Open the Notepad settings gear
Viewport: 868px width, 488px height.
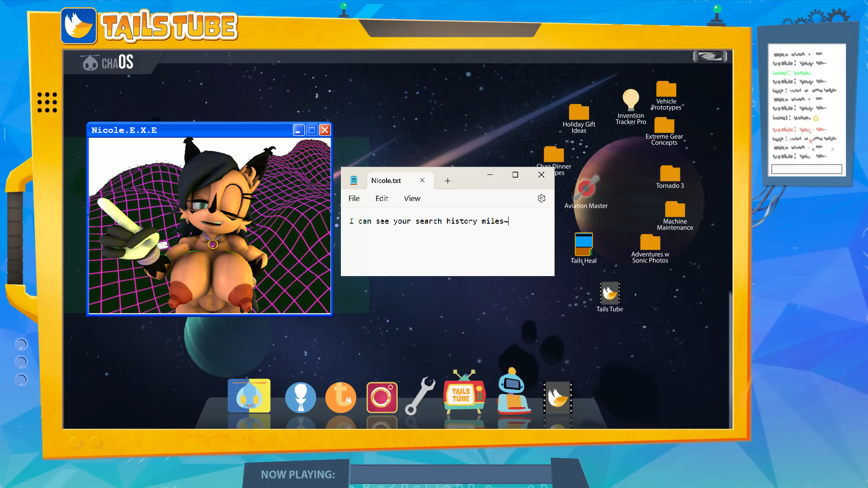pyautogui.click(x=541, y=198)
